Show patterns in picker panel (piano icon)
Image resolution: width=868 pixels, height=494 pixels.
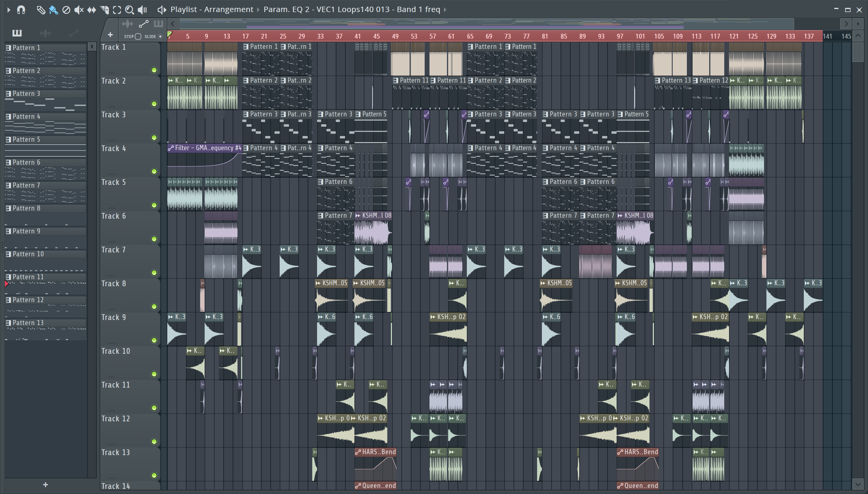[17, 33]
